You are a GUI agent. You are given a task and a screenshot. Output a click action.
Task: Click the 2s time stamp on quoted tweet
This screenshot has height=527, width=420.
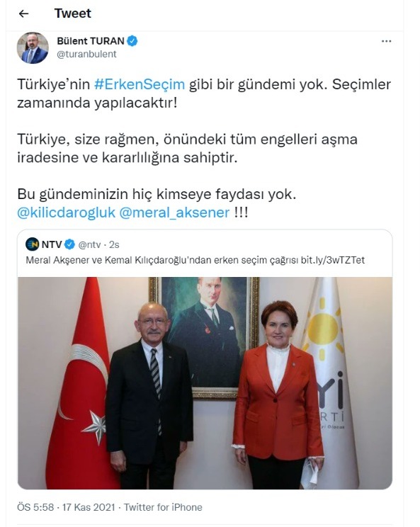pos(114,244)
